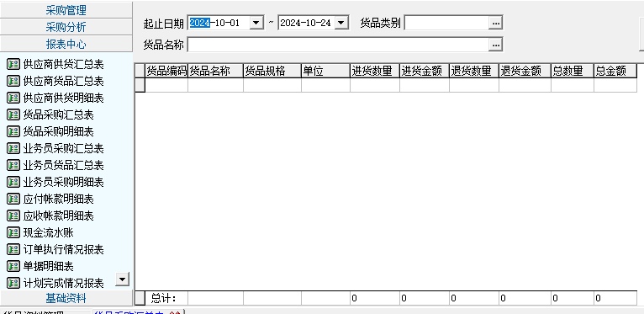The image size is (644, 314).
Task: Open the 货品采购汇总表 report icon
Action: pos(13,114)
